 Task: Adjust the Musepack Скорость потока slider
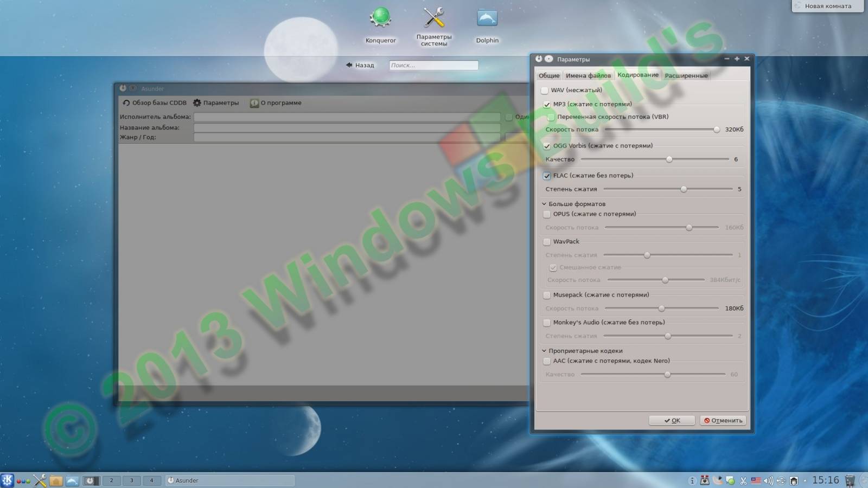(x=661, y=309)
